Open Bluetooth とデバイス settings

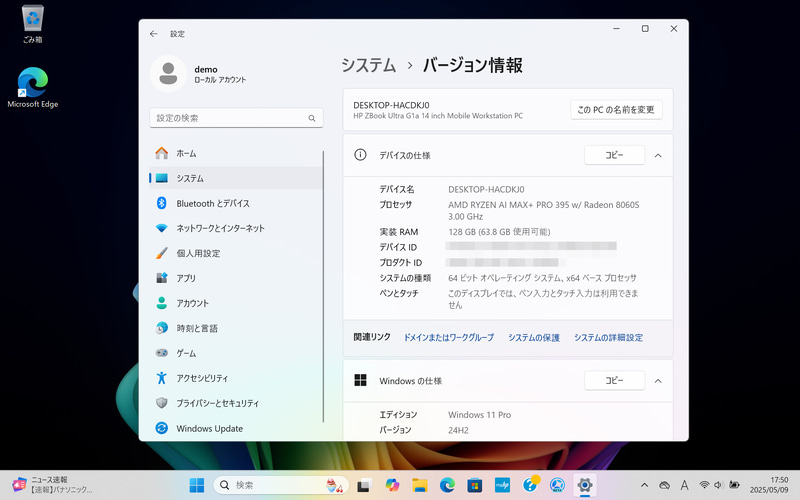pos(236,203)
